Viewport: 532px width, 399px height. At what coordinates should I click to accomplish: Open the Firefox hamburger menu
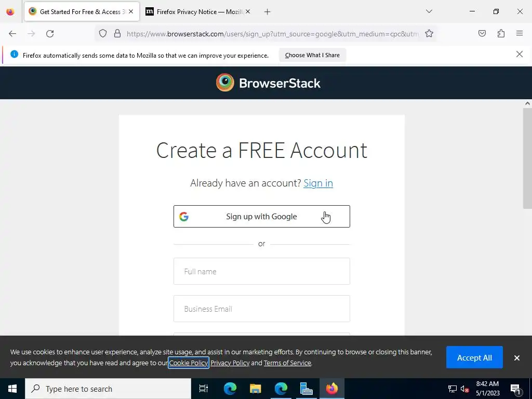click(x=520, y=33)
